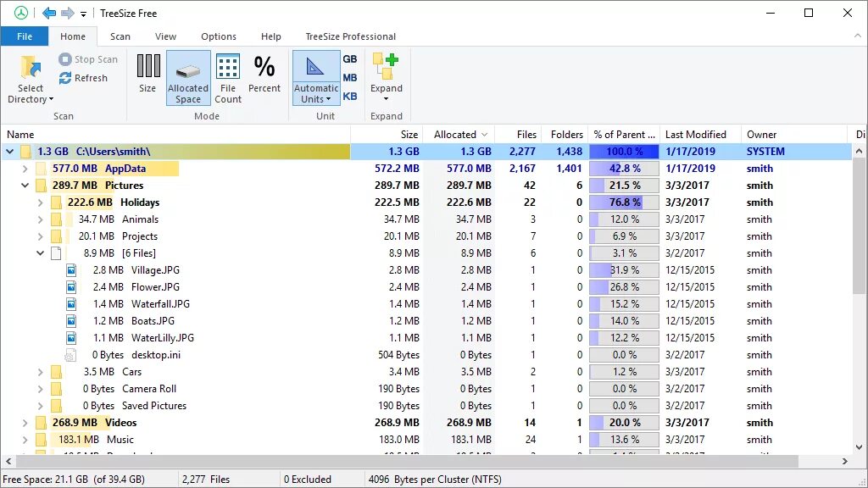Click the Holidays folder icon
Image resolution: width=868 pixels, height=488 pixels.
point(56,202)
